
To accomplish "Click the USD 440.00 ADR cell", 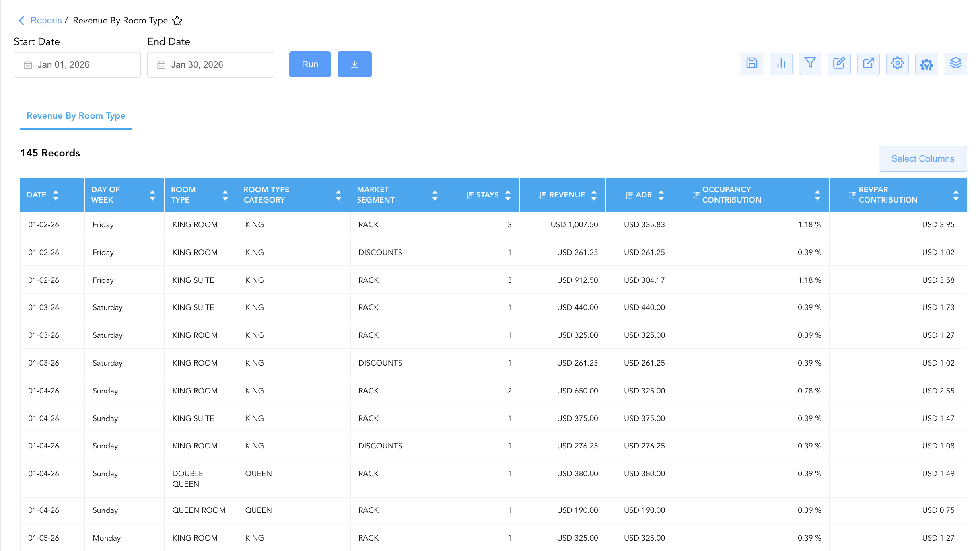I will (x=644, y=308).
